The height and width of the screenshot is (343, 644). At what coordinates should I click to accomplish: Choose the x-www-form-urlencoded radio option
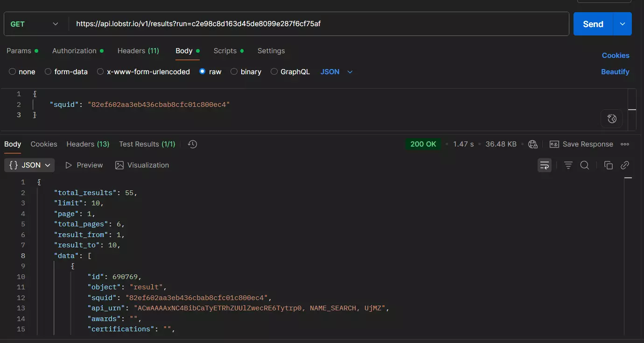point(100,72)
